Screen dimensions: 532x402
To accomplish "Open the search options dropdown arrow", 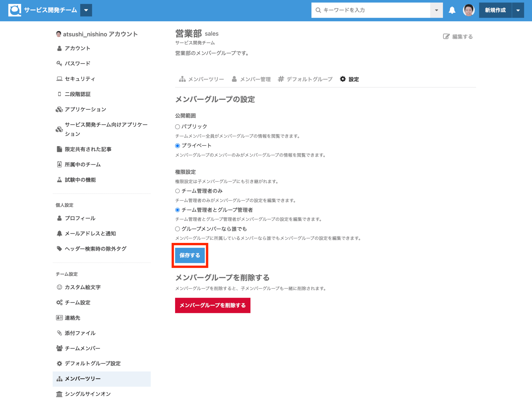I will point(436,10).
